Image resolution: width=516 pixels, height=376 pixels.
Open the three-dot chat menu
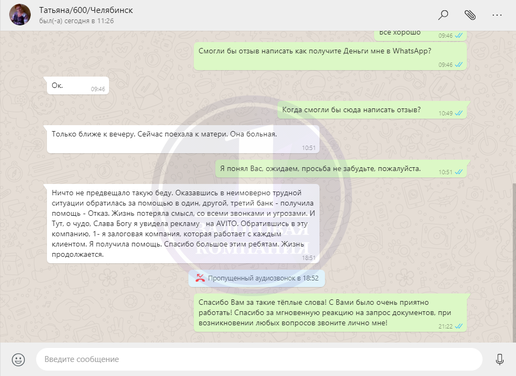click(x=497, y=15)
